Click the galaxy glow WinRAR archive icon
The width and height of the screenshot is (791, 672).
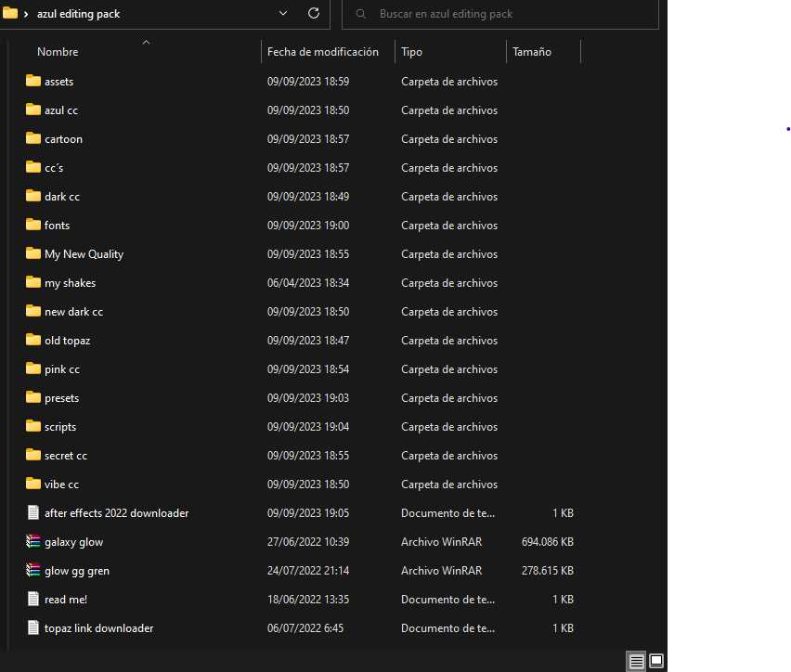(x=33, y=541)
